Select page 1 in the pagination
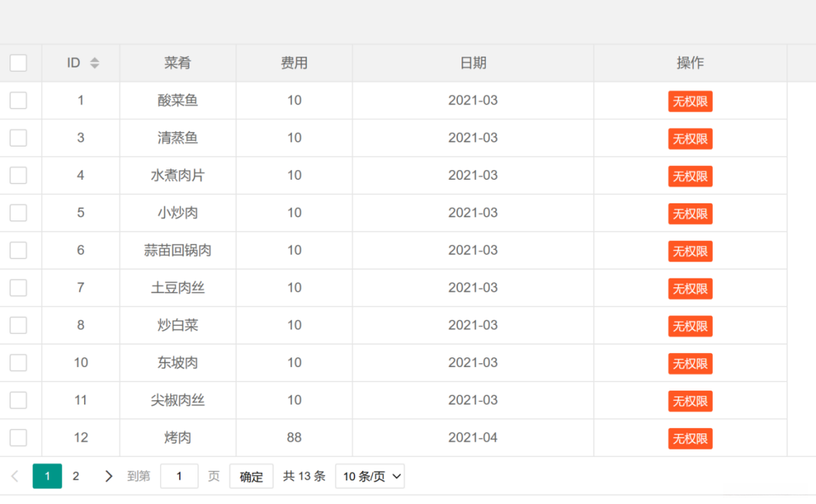Viewport: 816px width, 504px height. 47,476
